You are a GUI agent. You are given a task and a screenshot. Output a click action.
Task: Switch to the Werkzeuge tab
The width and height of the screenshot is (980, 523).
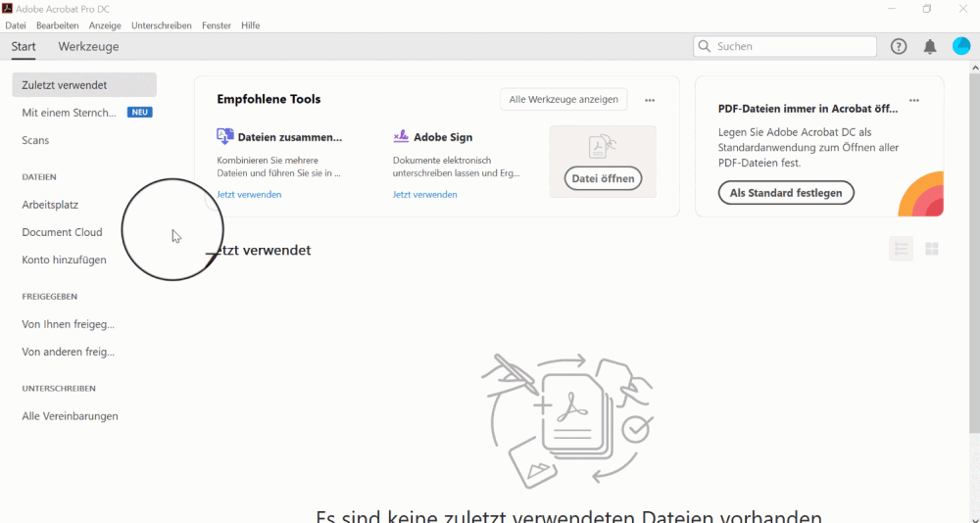[89, 46]
